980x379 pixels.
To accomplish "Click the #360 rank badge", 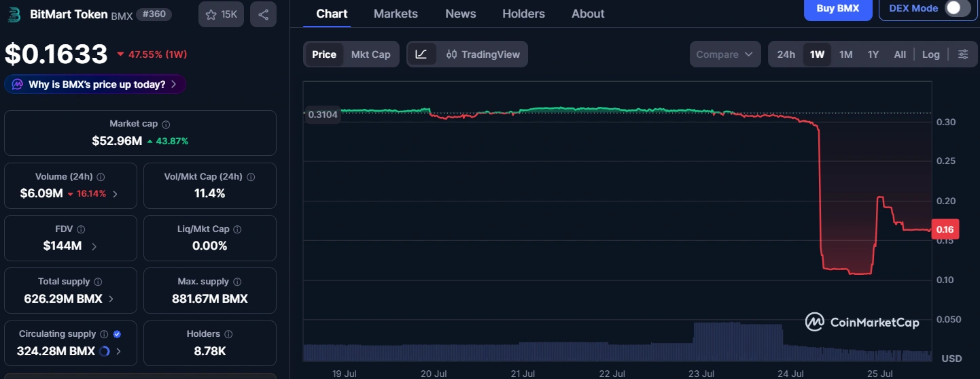I will pos(154,14).
